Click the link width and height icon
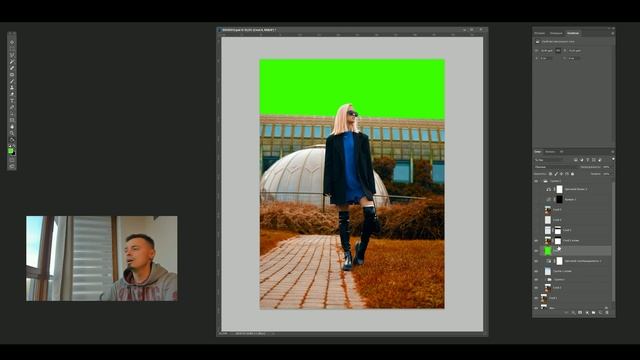 (x=558, y=51)
